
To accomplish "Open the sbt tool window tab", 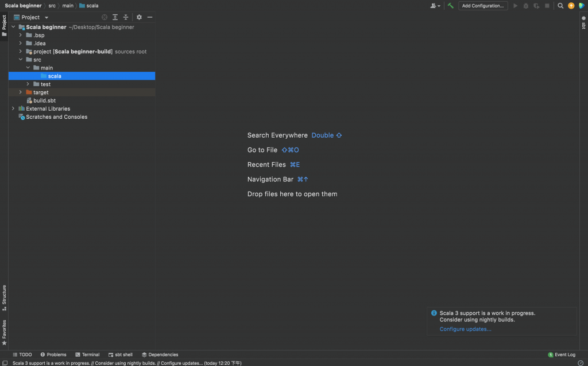I will pyautogui.click(x=583, y=22).
